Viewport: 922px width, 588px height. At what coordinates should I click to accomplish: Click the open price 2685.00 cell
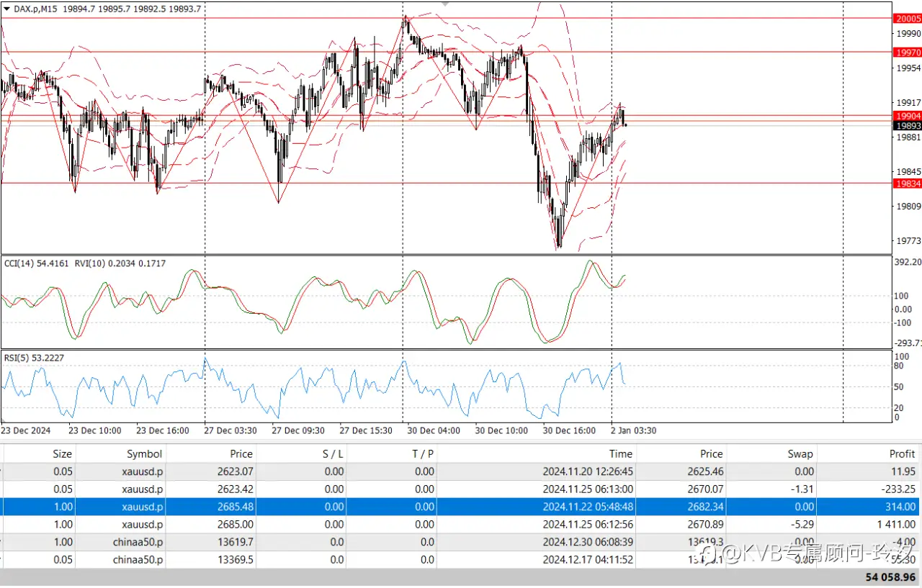[235, 524]
